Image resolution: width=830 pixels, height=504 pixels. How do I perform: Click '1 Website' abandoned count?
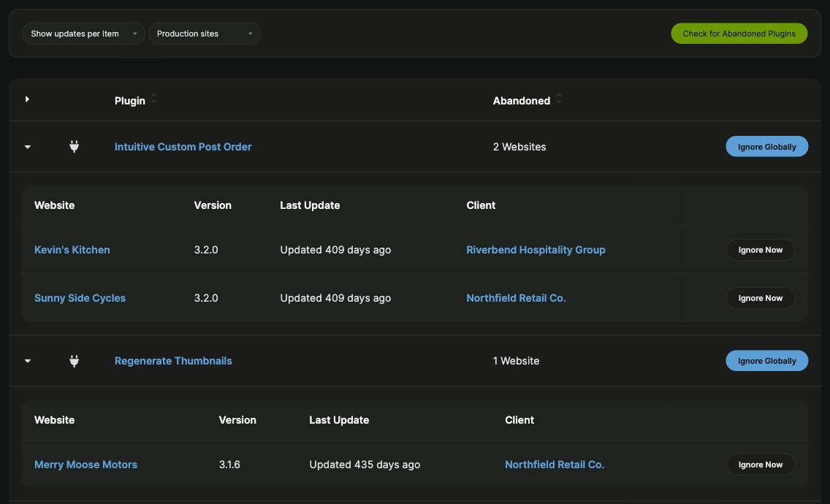pyautogui.click(x=516, y=361)
